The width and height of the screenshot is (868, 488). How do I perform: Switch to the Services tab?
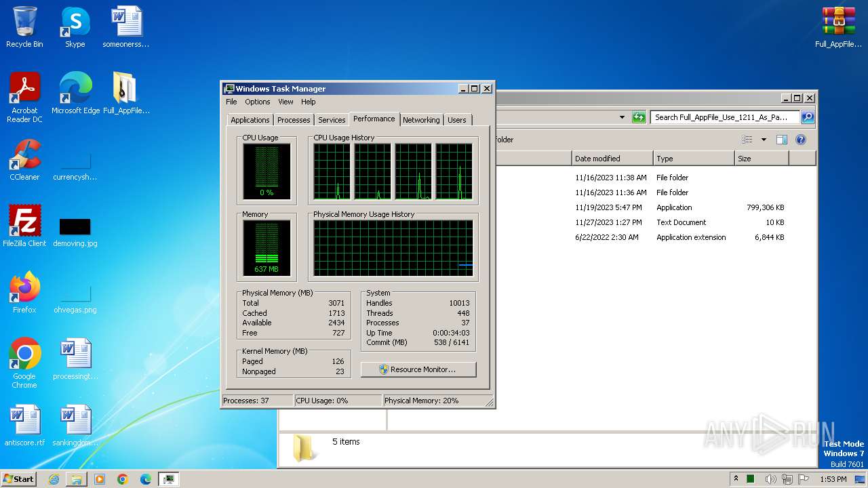coord(332,120)
